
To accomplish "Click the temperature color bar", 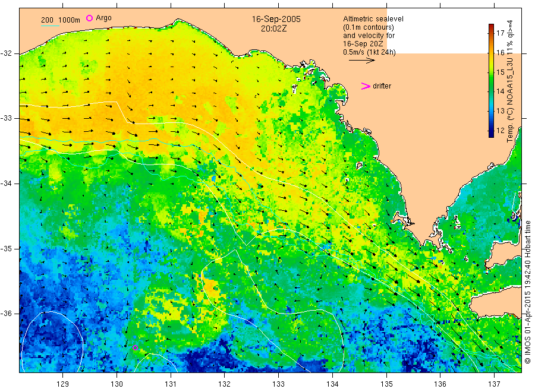I will [x=491, y=81].
